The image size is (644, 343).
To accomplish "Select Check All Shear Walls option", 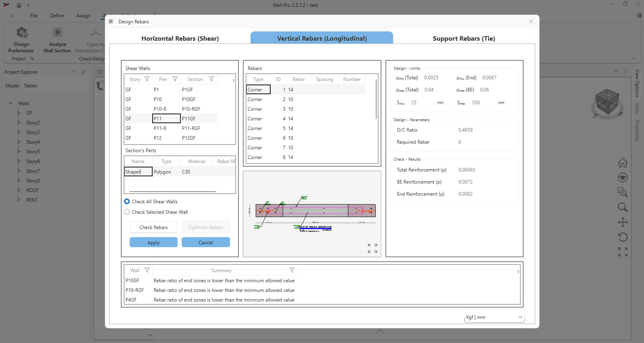I will pos(127,202).
